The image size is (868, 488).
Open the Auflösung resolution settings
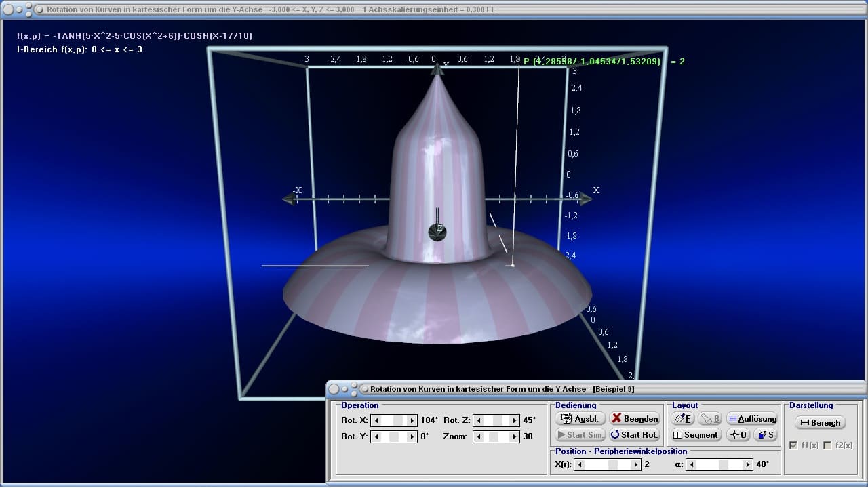point(752,419)
